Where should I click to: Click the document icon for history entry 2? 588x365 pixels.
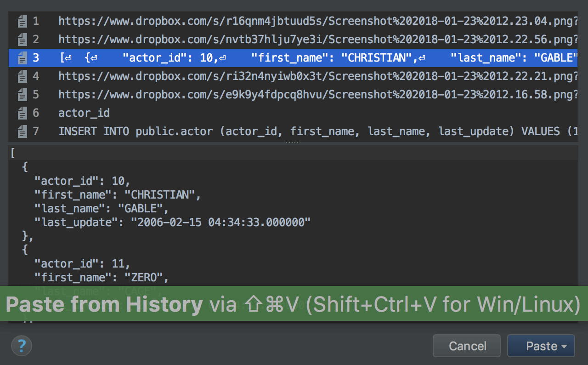[22, 40]
